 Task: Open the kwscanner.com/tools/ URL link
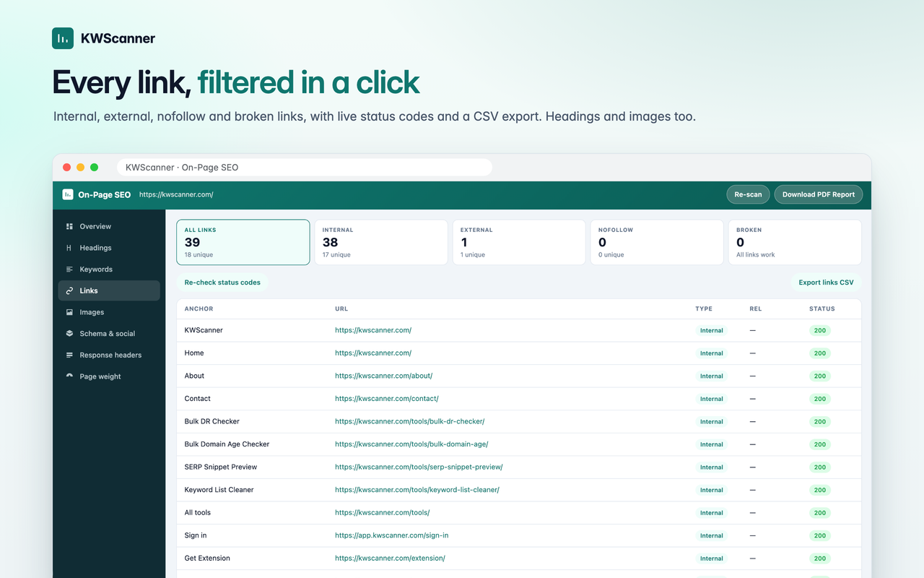coord(382,513)
